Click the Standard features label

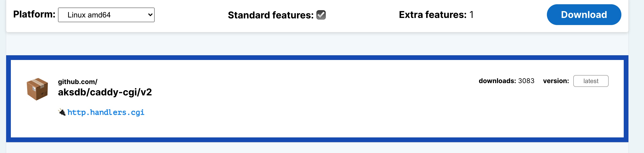click(x=270, y=15)
